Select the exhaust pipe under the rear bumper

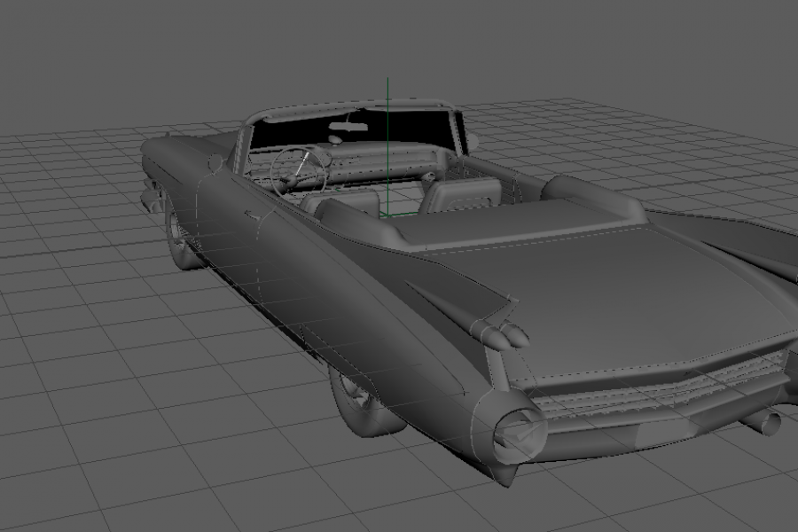(763, 422)
